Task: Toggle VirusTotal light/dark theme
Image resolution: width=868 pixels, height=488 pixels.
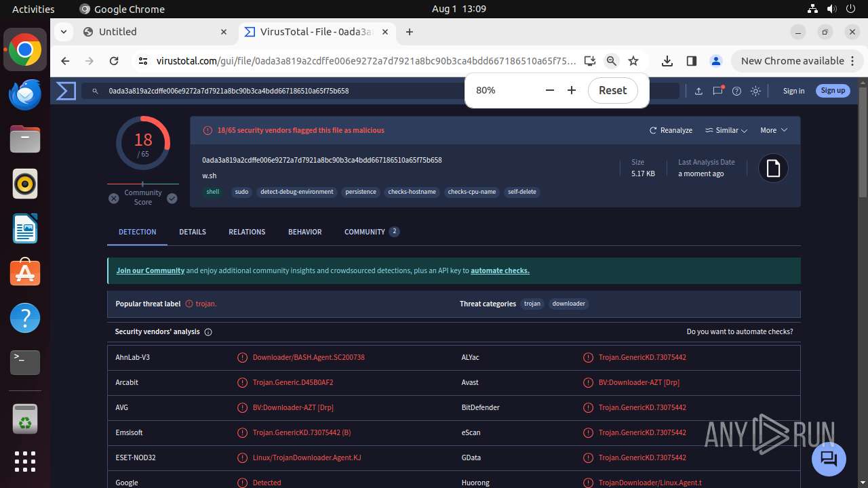Action: click(x=755, y=91)
